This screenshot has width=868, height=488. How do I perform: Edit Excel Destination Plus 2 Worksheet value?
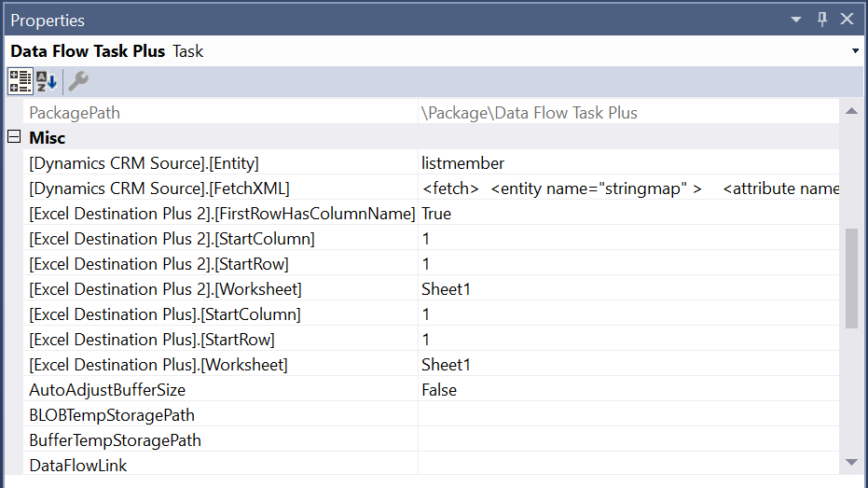tap(628, 289)
